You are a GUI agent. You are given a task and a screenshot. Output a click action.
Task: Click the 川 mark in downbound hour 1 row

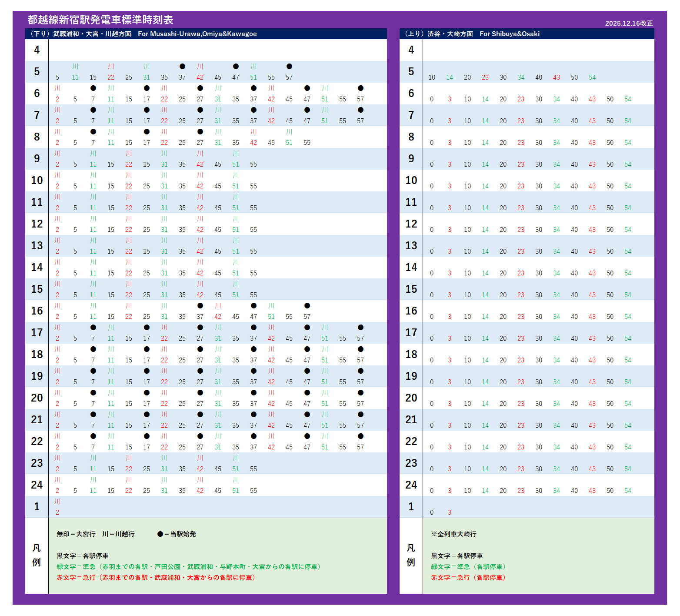[57, 502]
